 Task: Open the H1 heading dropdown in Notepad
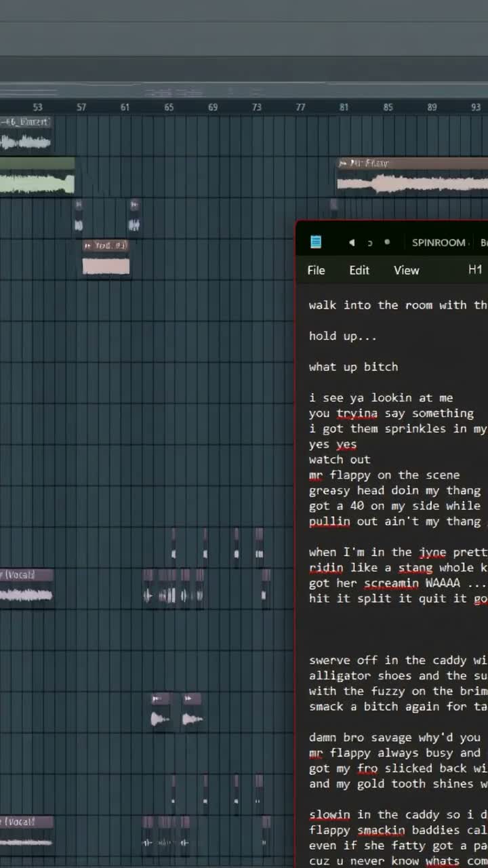pos(475,270)
